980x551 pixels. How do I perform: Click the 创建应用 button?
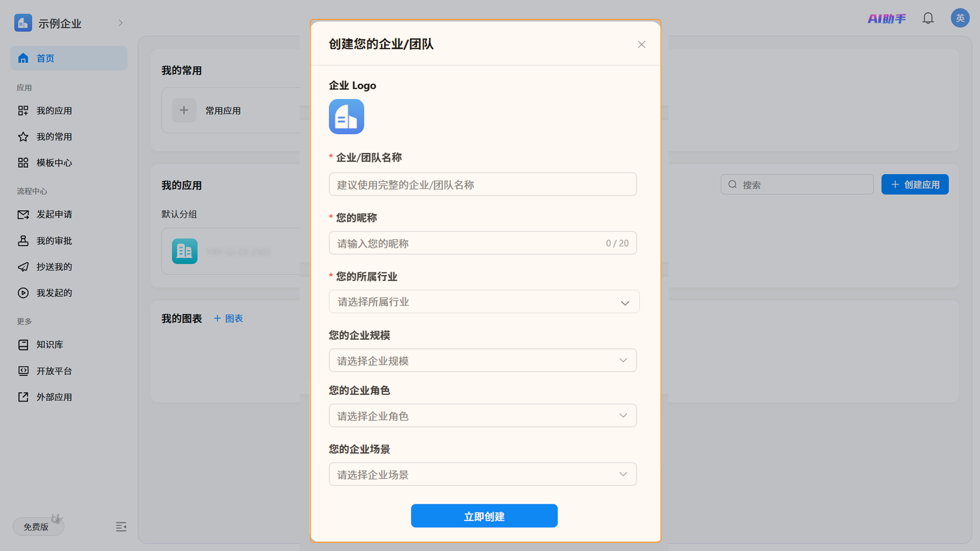tap(915, 185)
